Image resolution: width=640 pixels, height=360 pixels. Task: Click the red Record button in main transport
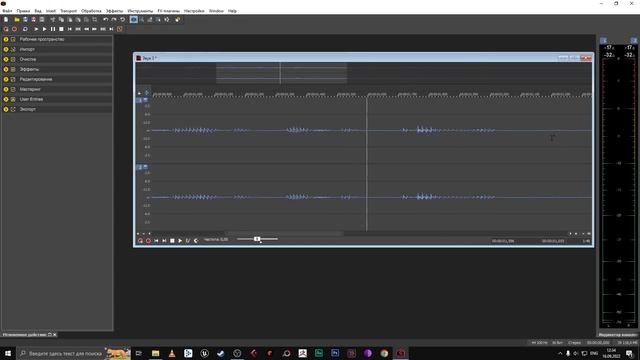coord(14,29)
